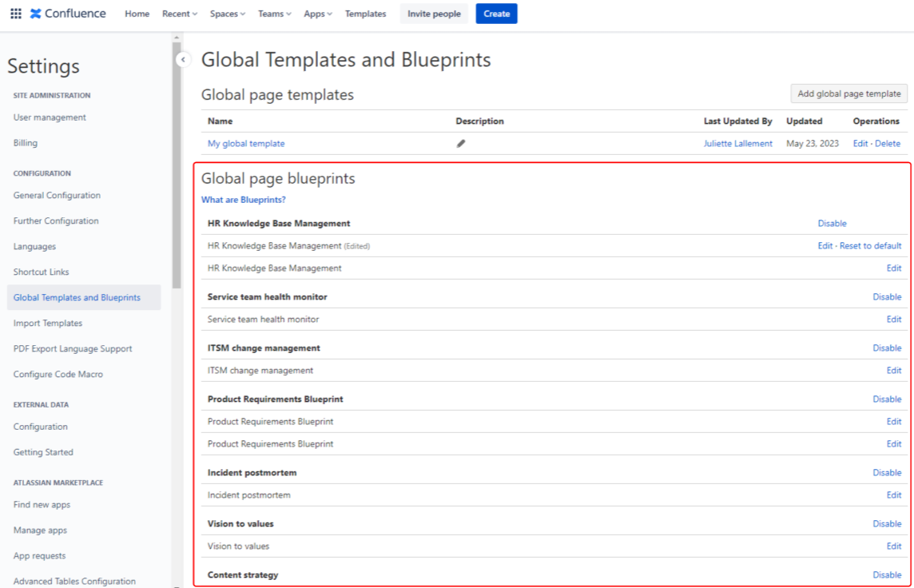Select User management in the sidebar
Viewport: 914px width, 588px height.
50,117
